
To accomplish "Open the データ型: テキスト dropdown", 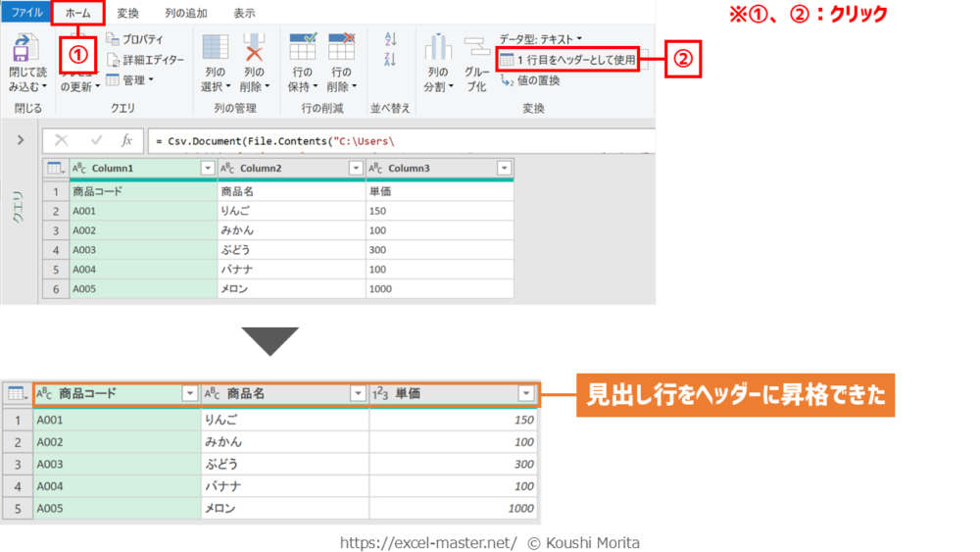I will 540,38.
